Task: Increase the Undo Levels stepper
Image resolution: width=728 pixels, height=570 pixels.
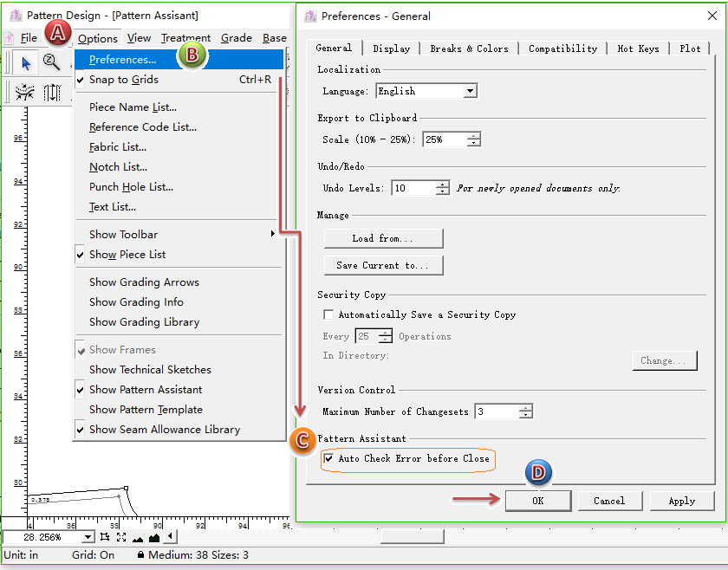Action: (443, 185)
